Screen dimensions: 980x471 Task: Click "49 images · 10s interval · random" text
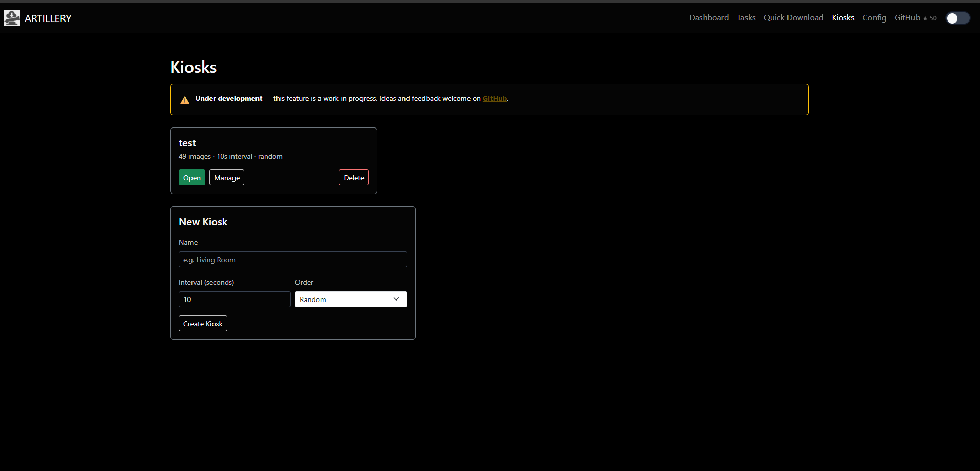[x=230, y=156]
